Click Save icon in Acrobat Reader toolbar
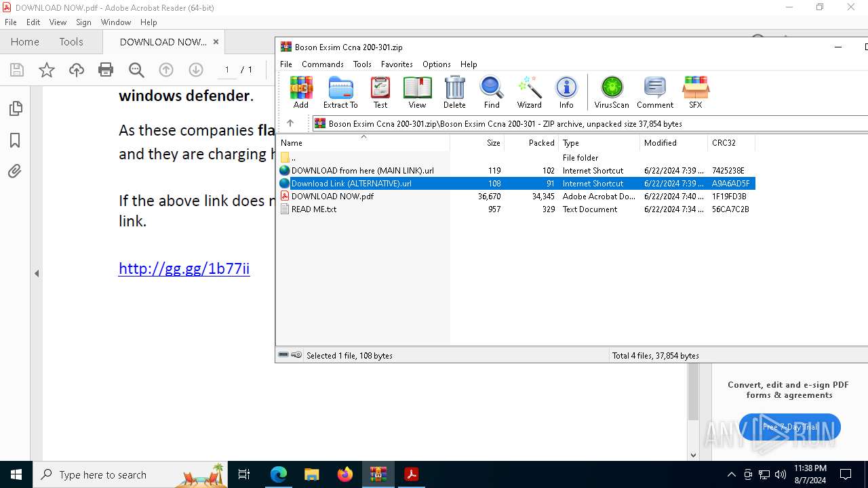The width and height of the screenshot is (868, 488). point(17,70)
